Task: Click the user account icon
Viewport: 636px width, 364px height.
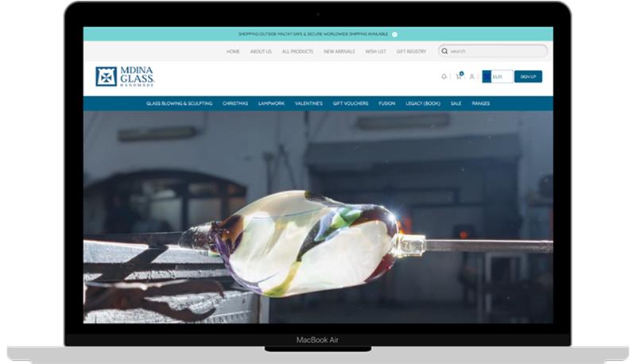Action: (x=471, y=76)
